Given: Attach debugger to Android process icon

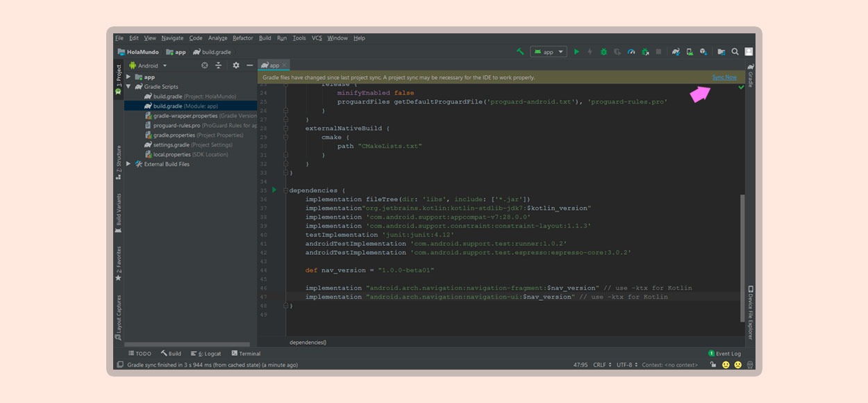Looking at the screenshot, I should point(645,51).
